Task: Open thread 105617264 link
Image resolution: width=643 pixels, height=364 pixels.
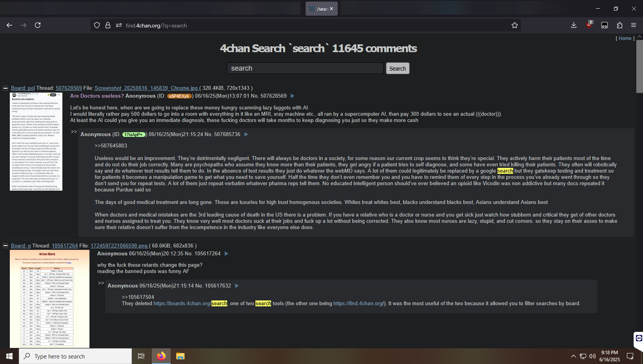Action: (x=65, y=246)
